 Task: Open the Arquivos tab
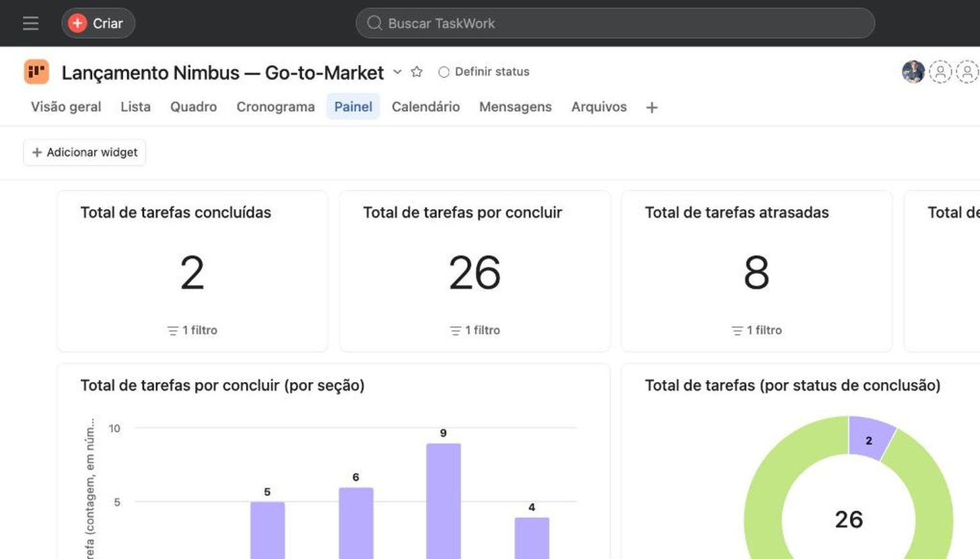click(x=599, y=107)
